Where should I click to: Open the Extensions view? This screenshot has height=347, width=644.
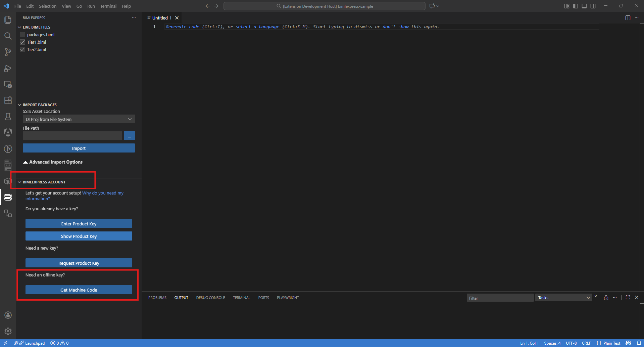[x=8, y=100]
